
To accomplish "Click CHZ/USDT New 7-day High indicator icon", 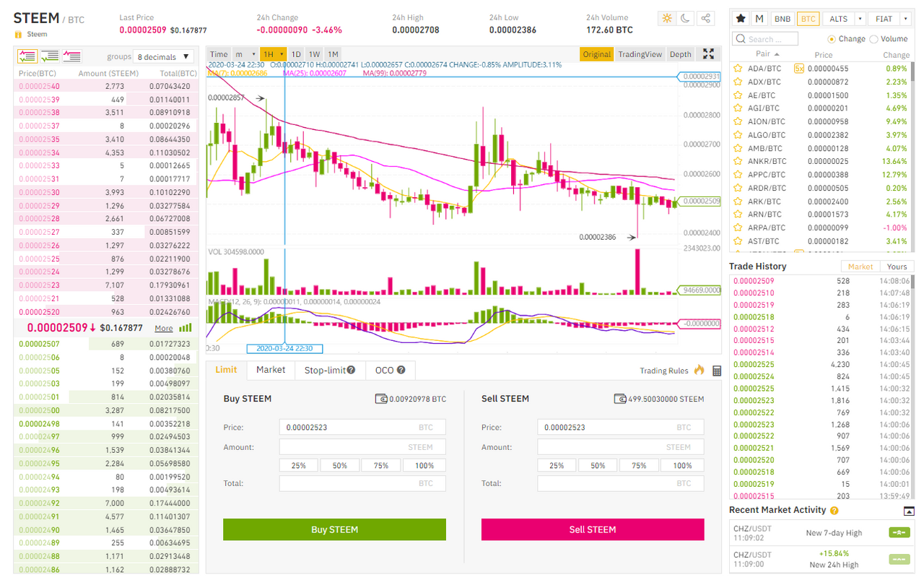I will pos(899,533).
